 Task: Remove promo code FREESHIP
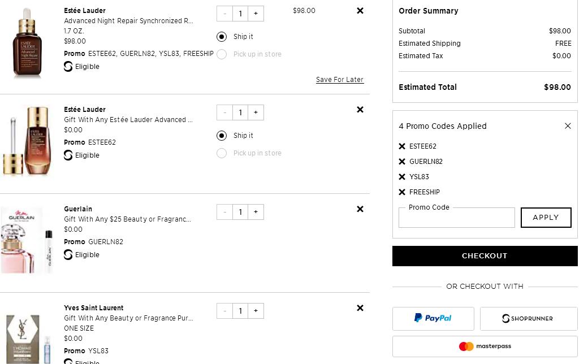[x=402, y=192]
